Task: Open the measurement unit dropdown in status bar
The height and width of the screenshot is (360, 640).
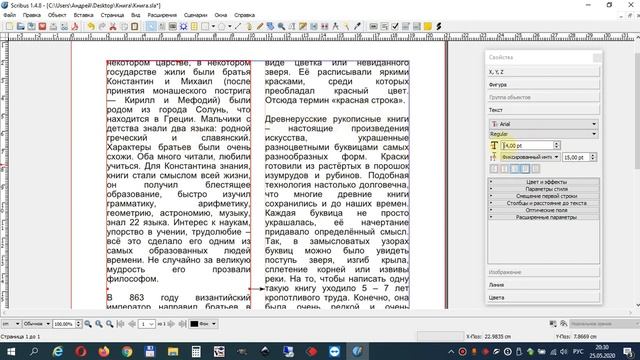Action: (11, 324)
